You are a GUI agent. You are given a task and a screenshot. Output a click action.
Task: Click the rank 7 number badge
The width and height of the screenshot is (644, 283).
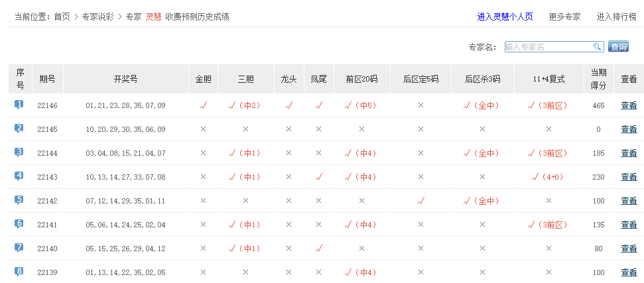coord(19,248)
